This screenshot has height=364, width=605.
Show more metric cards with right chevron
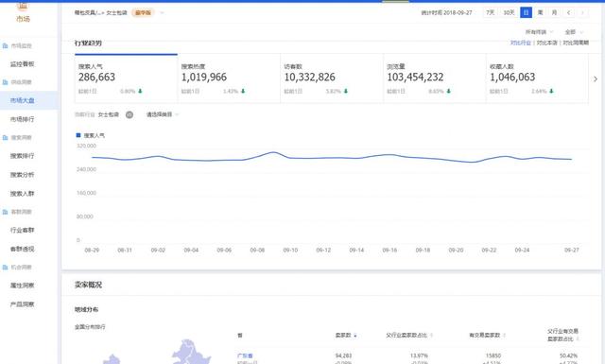[596, 78]
